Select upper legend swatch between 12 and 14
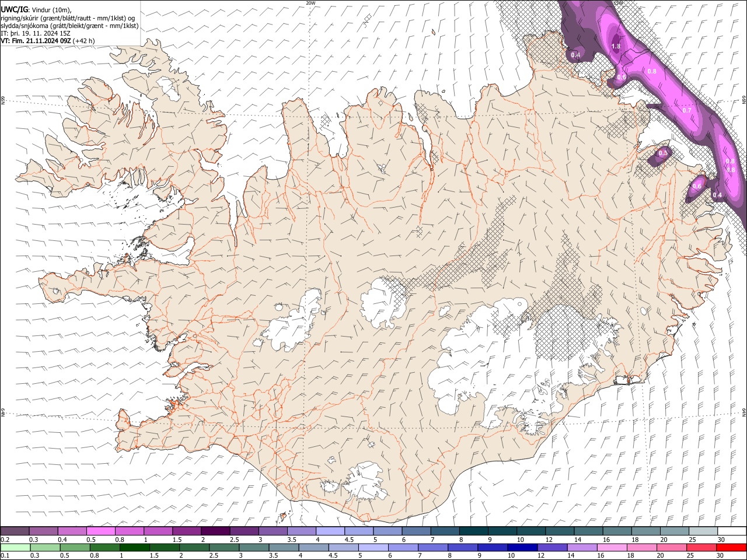747x560 pixels. (x=560, y=531)
